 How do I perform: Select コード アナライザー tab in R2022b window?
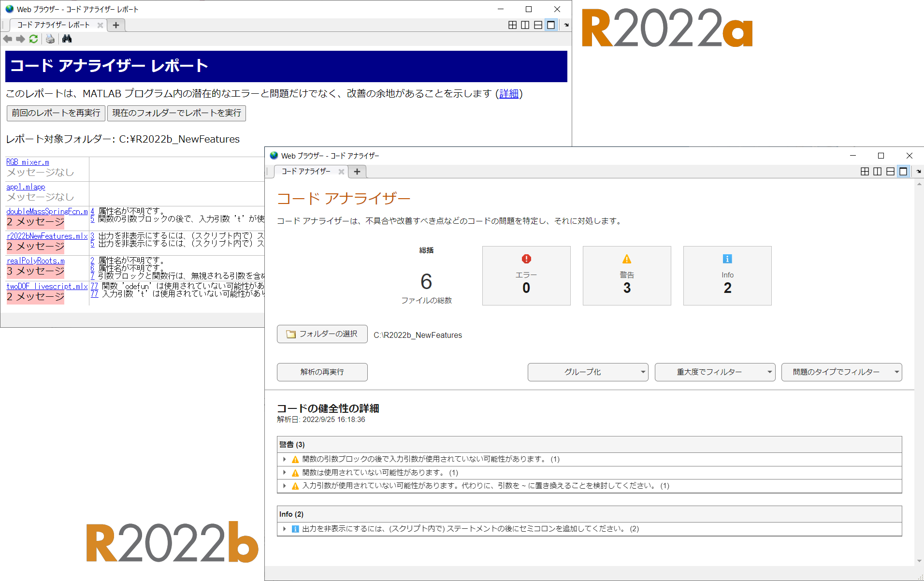(306, 172)
